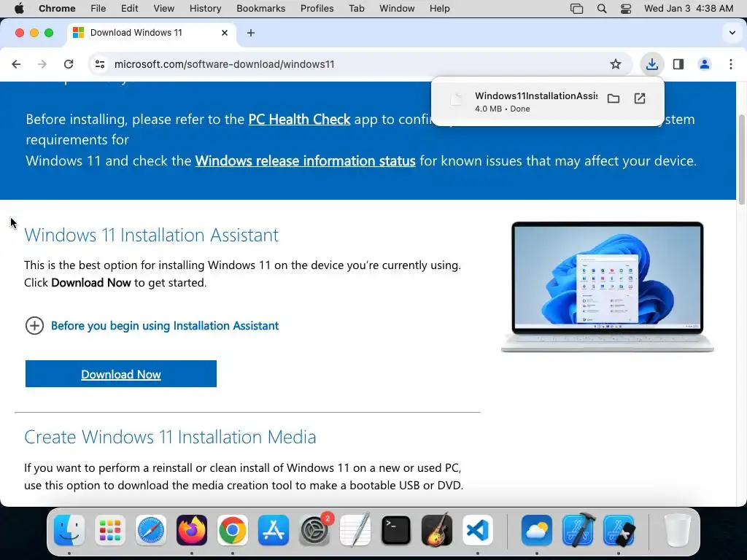
Task: Open the View menu
Action: [x=164, y=8]
